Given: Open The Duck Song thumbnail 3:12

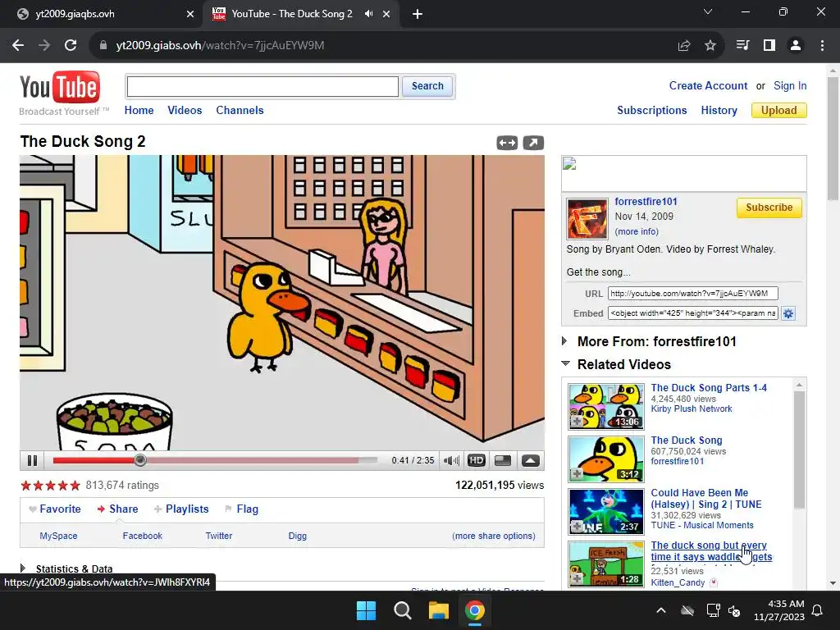Looking at the screenshot, I should (x=606, y=459).
